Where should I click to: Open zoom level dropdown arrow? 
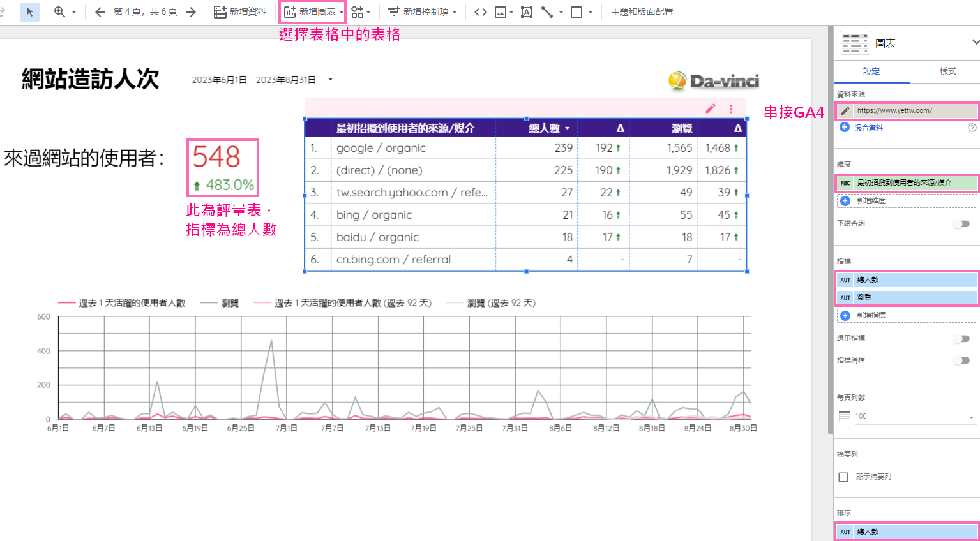coord(74,12)
